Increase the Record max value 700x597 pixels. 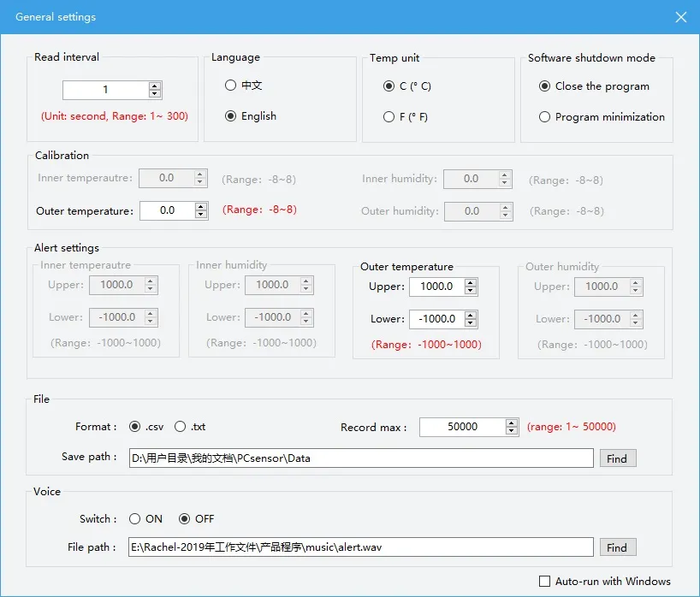512,423
